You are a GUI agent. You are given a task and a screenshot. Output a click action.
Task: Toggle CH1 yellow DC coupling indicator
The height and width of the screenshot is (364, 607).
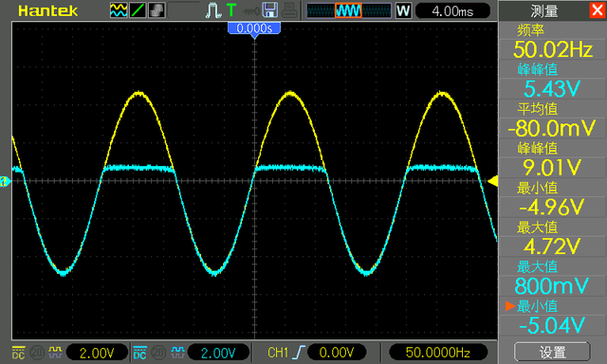19,353
